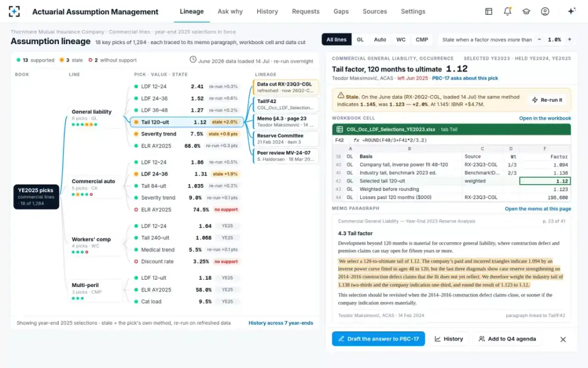Click the Actuarial Assumption Management logo icon
This screenshot has height=368, width=588.
tap(15, 11)
